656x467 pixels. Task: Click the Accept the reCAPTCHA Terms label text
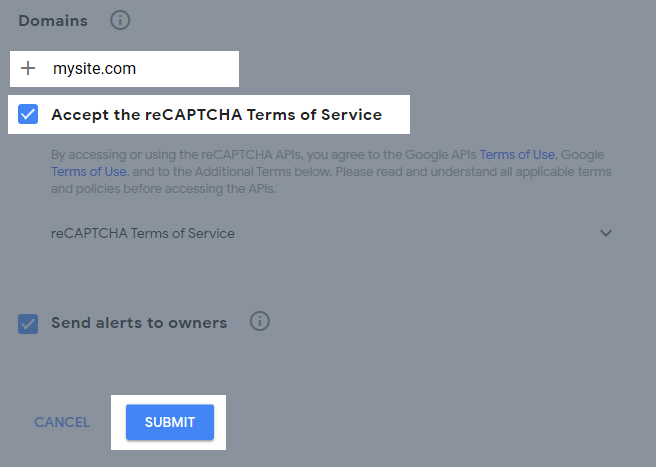coord(217,114)
